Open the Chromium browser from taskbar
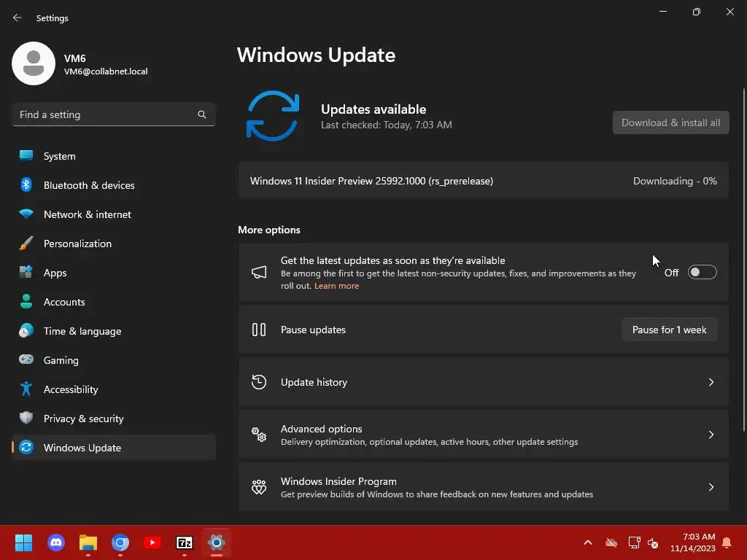Viewport: 747px width, 560px height. click(x=120, y=542)
